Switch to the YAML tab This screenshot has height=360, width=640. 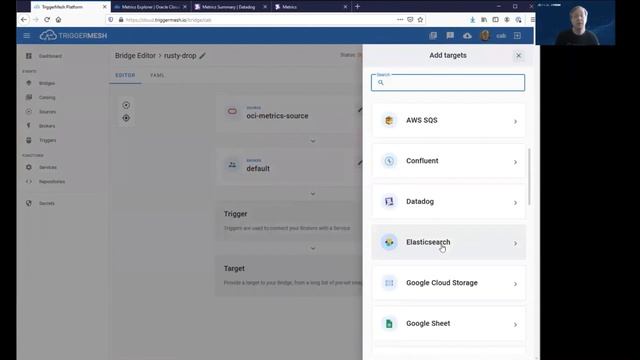click(157, 76)
